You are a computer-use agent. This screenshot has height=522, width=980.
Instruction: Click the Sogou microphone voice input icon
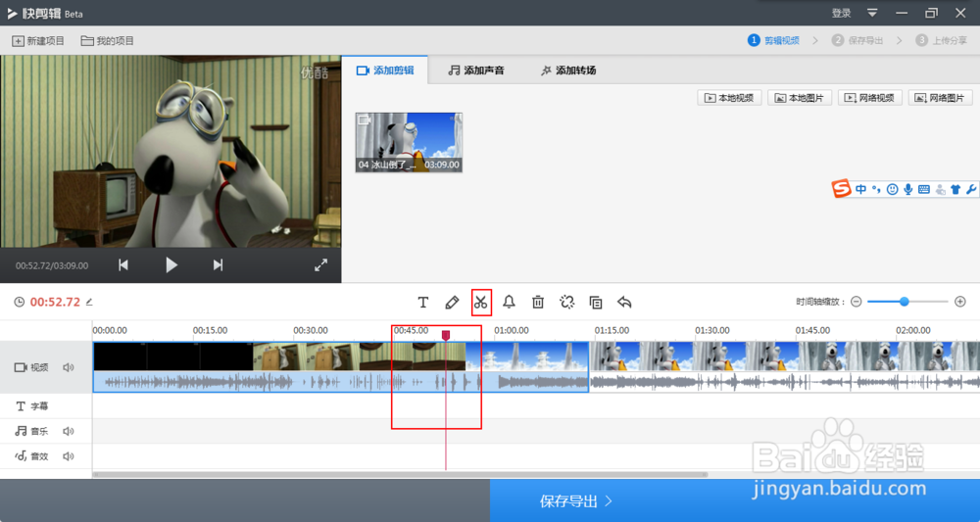[x=908, y=189]
